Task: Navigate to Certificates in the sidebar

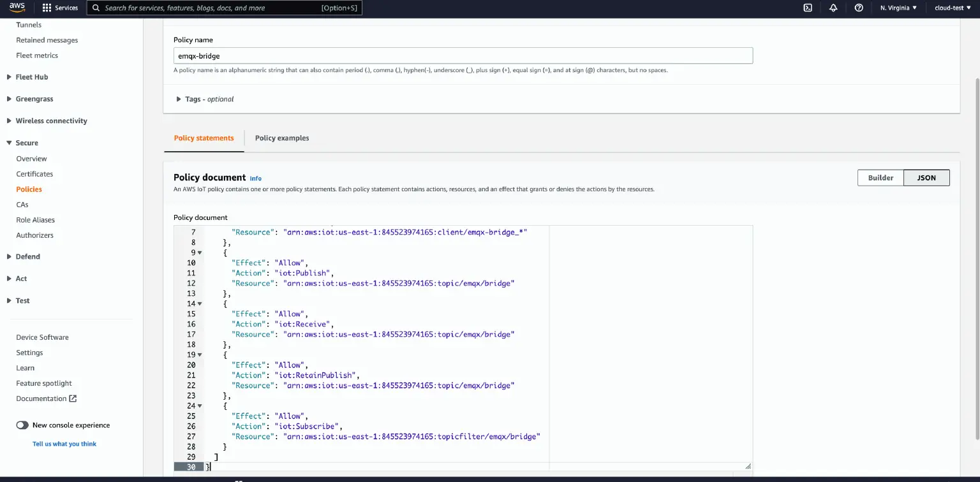Action: 34,173
